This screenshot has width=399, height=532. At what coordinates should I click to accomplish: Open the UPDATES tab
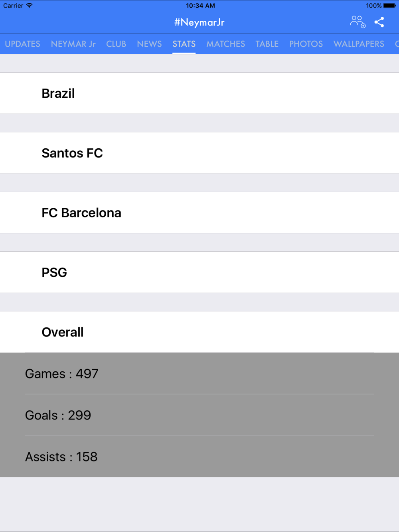tap(22, 44)
